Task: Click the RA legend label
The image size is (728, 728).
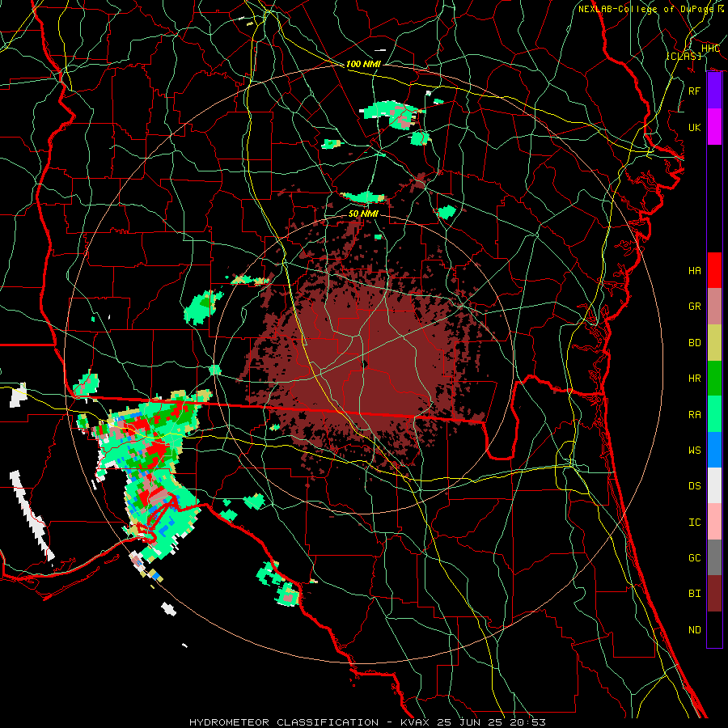Action: (695, 415)
